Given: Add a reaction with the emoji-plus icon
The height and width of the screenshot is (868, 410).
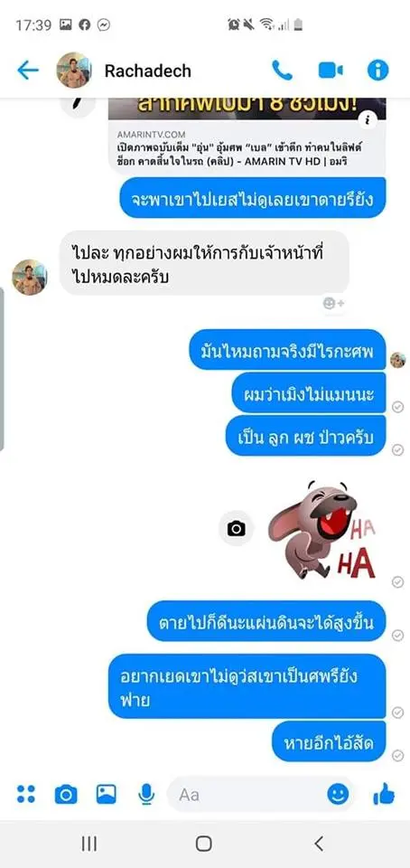Looking at the screenshot, I should coord(333,304).
